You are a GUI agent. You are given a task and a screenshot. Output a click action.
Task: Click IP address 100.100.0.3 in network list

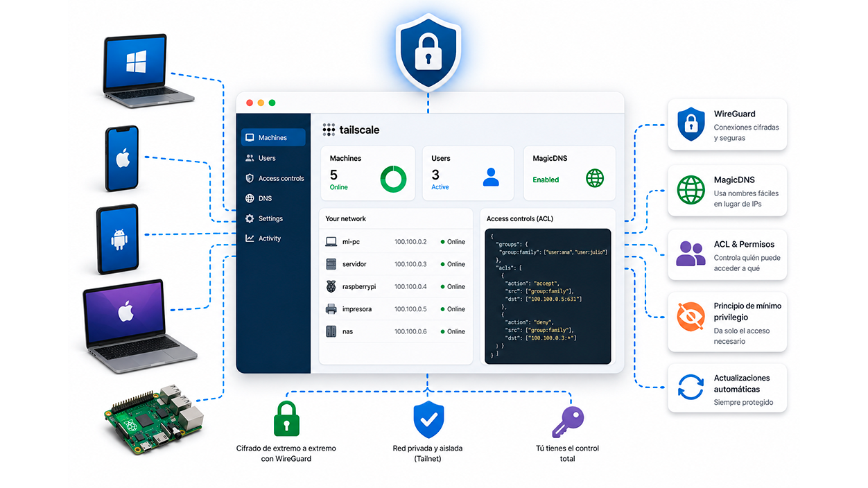pos(410,264)
